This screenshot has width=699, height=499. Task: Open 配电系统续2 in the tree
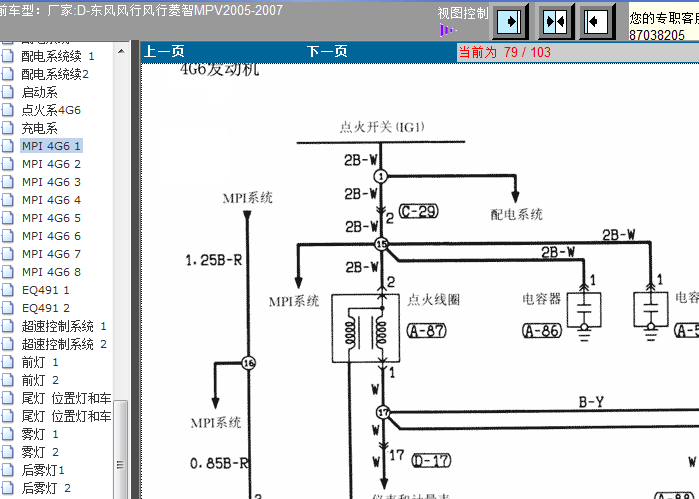point(55,74)
